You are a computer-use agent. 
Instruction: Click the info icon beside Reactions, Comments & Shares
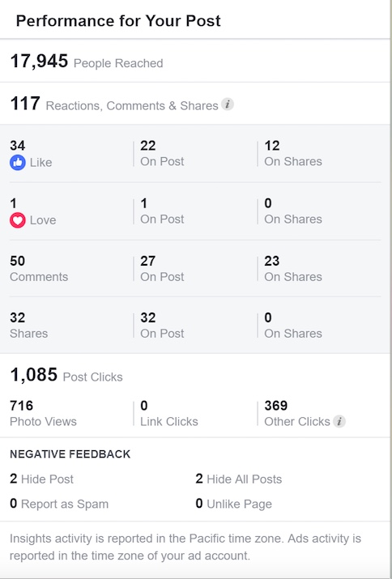pos(228,104)
